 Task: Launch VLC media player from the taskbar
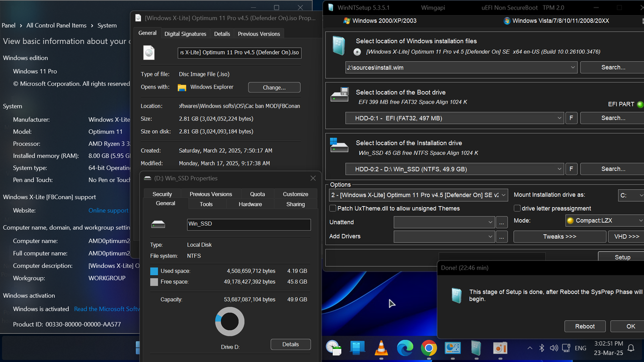tap(381, 347)
